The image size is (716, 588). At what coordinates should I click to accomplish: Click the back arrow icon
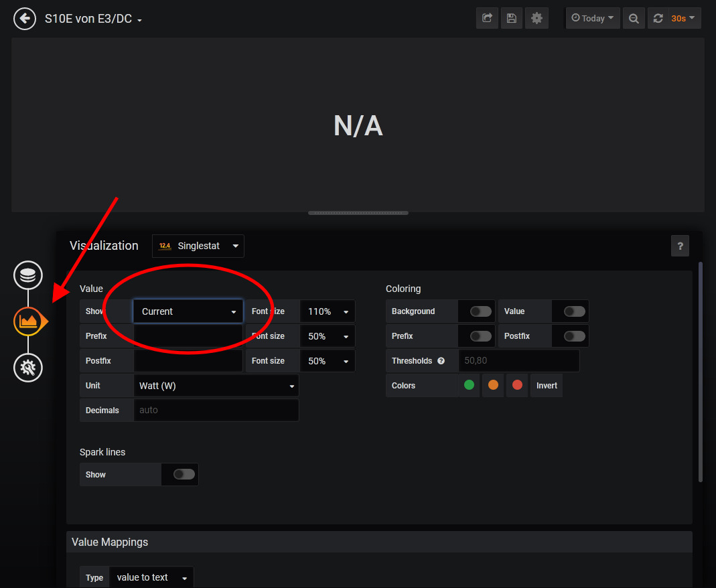[25, 19]
